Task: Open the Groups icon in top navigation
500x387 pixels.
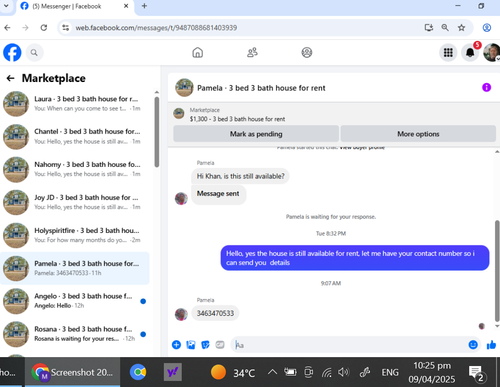Action: coord(307,52)
